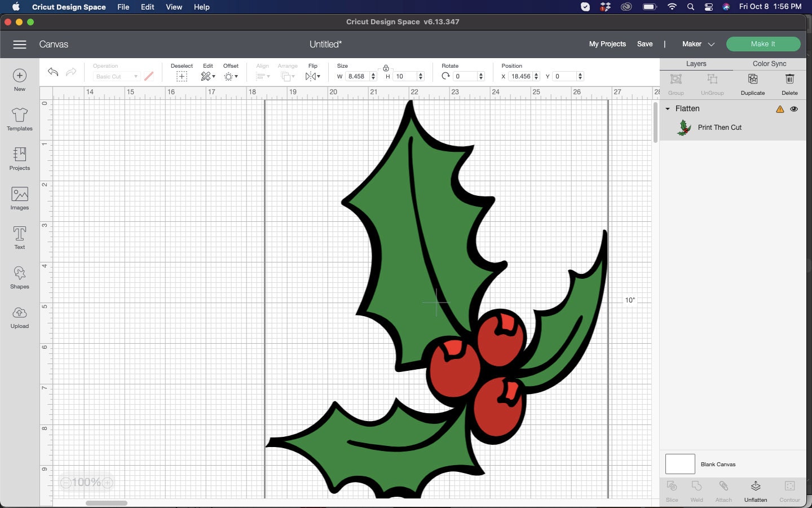The height and width of the screenshot is (508, 812).
Task: Toggle visibility of the Flatten layer
Action: (795, 109)
